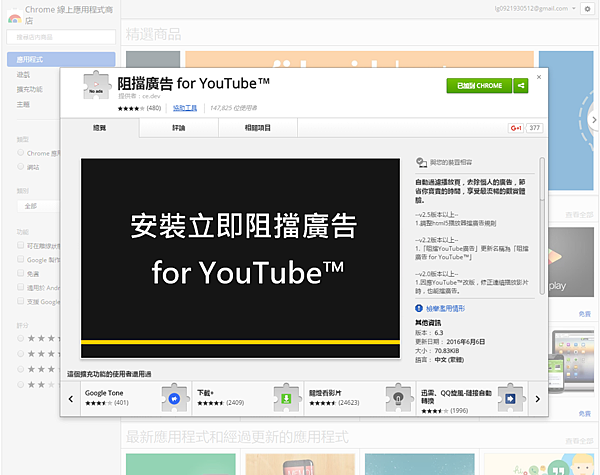
Task: Click the 377 plus-one count
Action: [x=535, y=128]
